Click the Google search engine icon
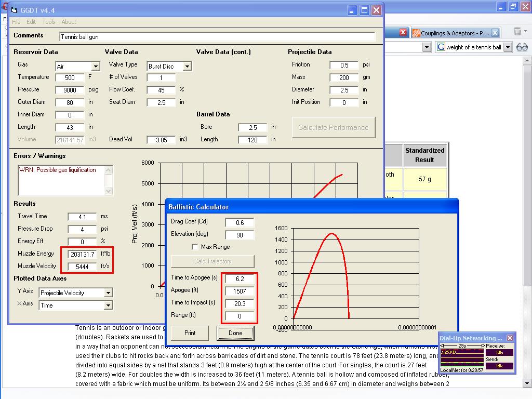Viewport: 532px width, 399px height. [441, 47]
